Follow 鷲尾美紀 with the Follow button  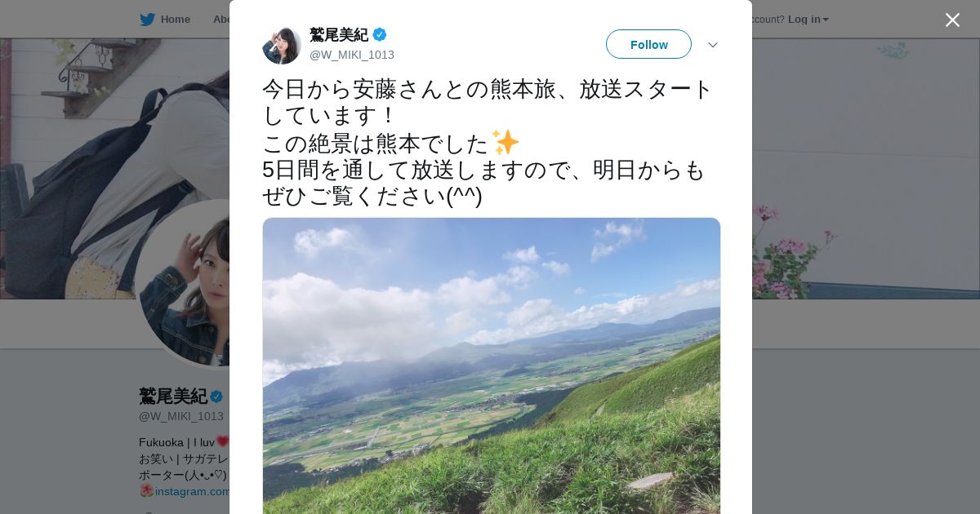pos(648,44)
